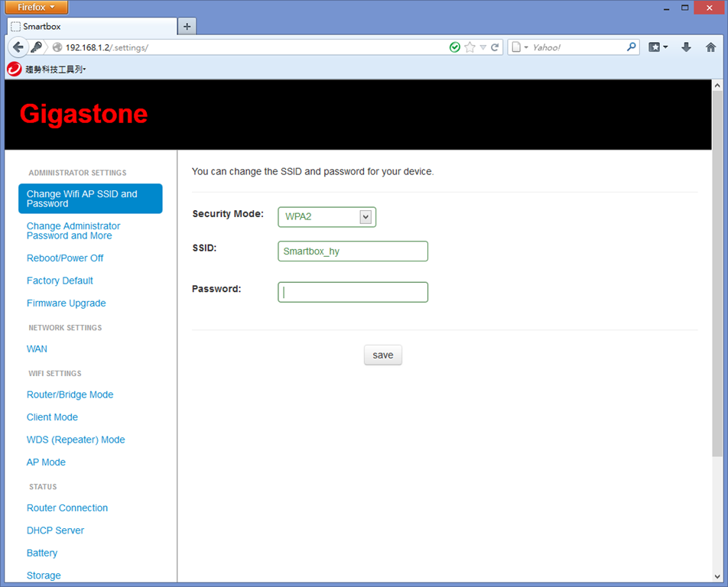The image size is (728, 587).
Task: Open the WAN settings link
Action: [x=37, y=349]
